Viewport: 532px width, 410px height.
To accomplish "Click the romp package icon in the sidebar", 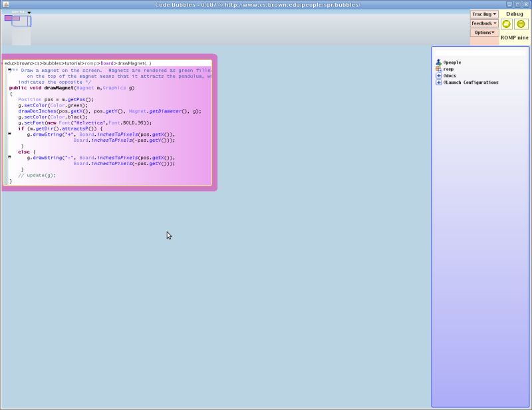I will [x=437, y=69].
